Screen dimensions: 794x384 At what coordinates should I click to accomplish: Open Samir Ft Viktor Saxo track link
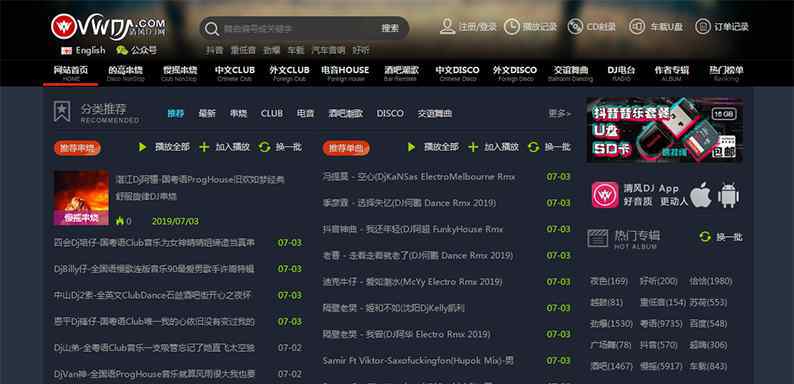pos(418,361)
